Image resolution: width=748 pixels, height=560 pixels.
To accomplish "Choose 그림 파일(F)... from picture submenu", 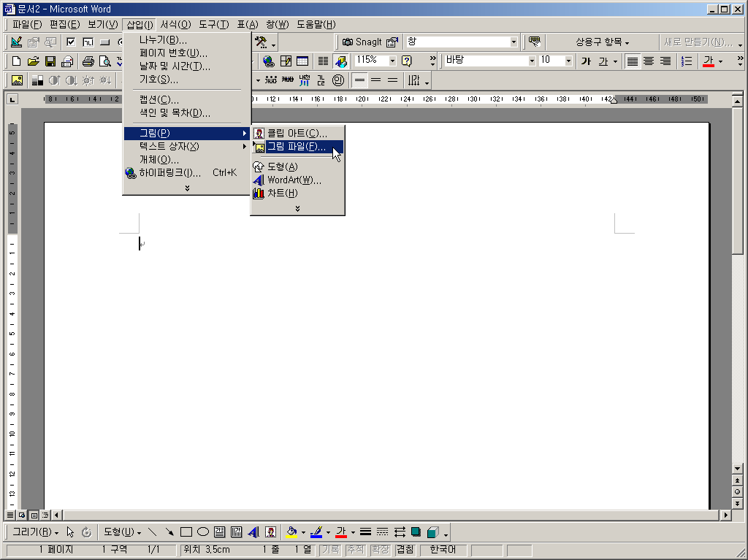I will 297,147.
